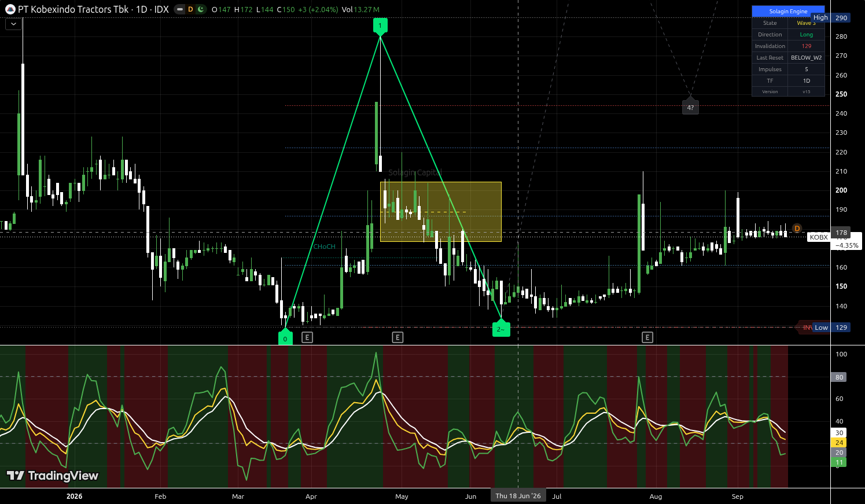Click the 'Thu 18 Jun '26' date label
This screenshot has height=504, width=865.
518,496
